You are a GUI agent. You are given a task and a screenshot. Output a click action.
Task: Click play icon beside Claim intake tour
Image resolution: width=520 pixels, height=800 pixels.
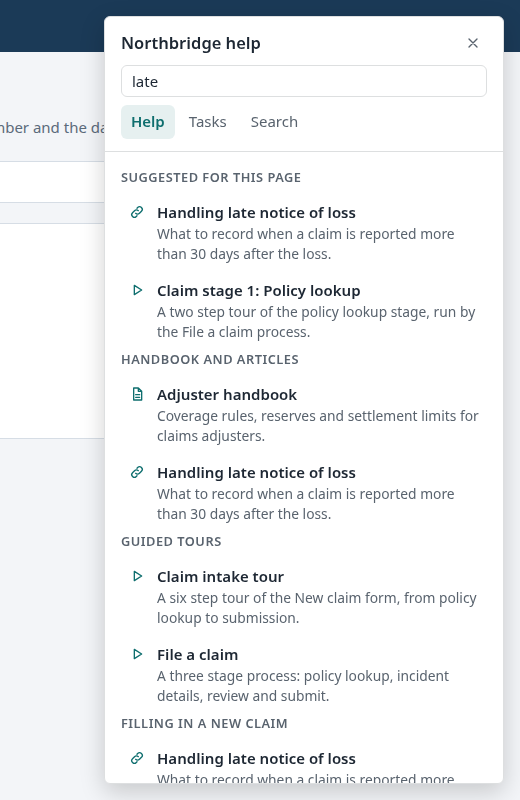(x=137, y=577)
